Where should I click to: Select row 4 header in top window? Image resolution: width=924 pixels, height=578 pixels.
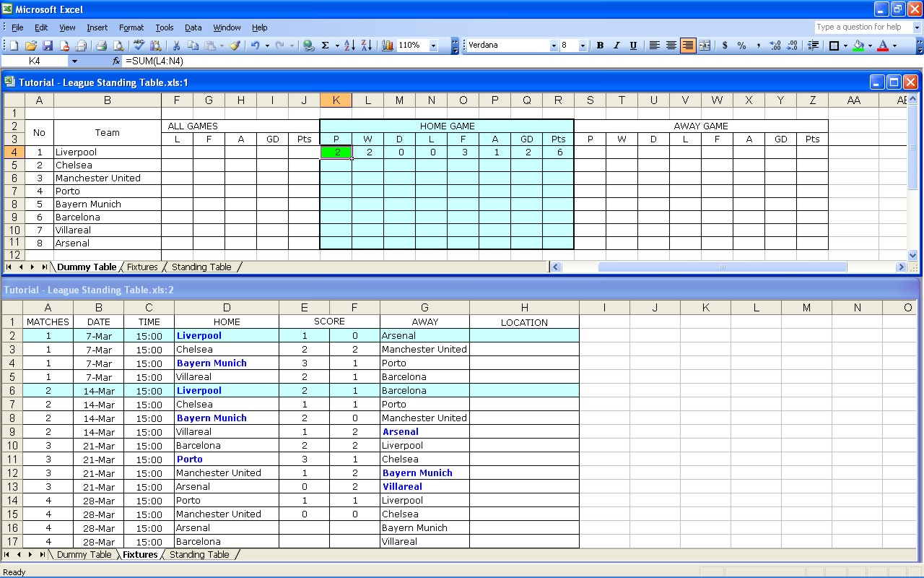(14, 152)
